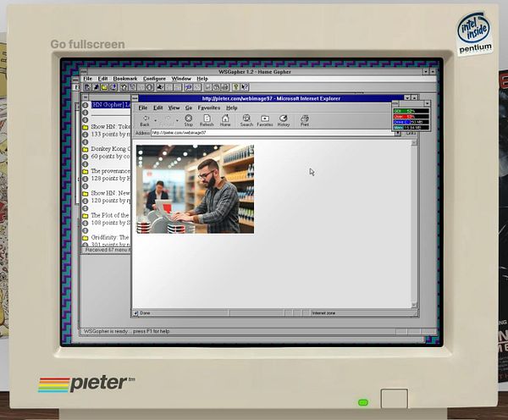The height and width of the screenshot is (420, 508).
Task: Open the WSGopher window control menu box
Action: 84,72
